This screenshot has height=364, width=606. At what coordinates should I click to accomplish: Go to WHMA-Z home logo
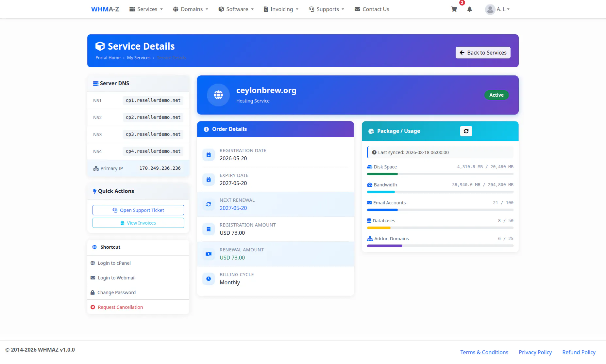click(x=105, y=9)
